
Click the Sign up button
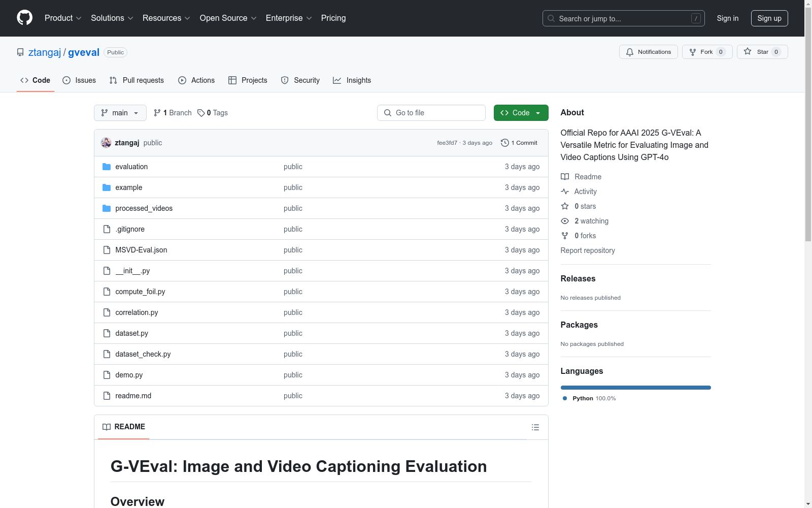[x=769, y=18]
